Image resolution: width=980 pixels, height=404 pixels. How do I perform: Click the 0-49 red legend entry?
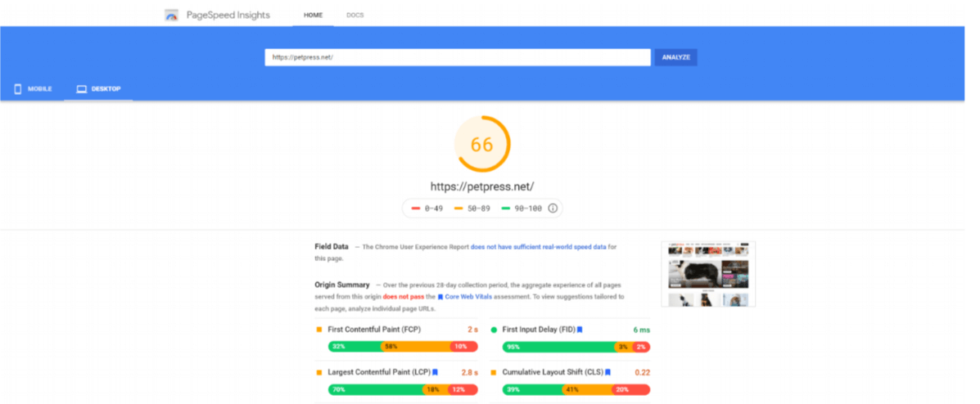click(x=427, y=209)
